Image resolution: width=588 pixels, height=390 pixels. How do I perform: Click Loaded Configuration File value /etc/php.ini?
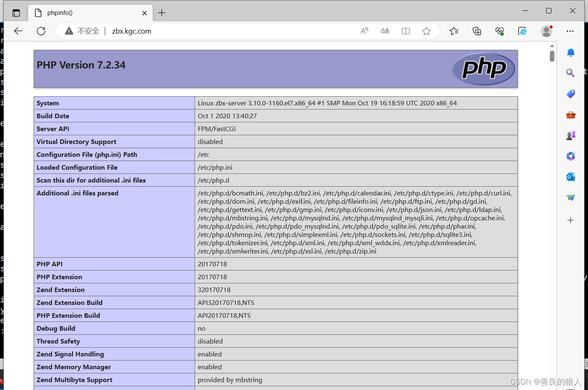pos(215,168)
